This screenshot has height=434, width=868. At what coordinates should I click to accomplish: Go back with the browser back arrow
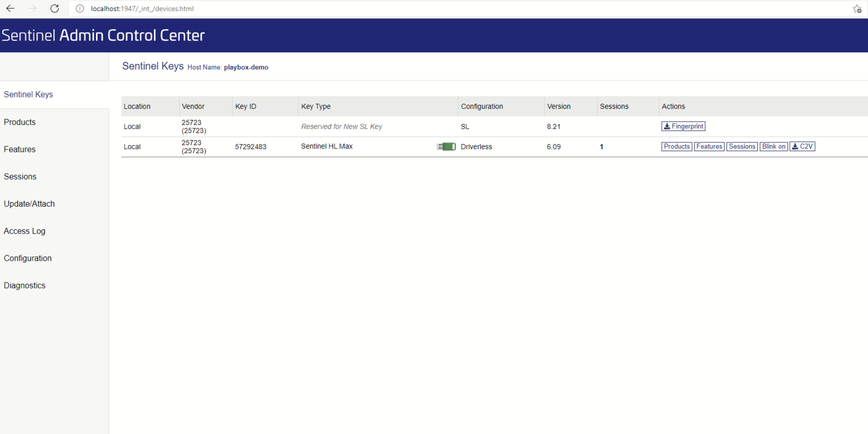pyautogui.click(x=10, y=8)
